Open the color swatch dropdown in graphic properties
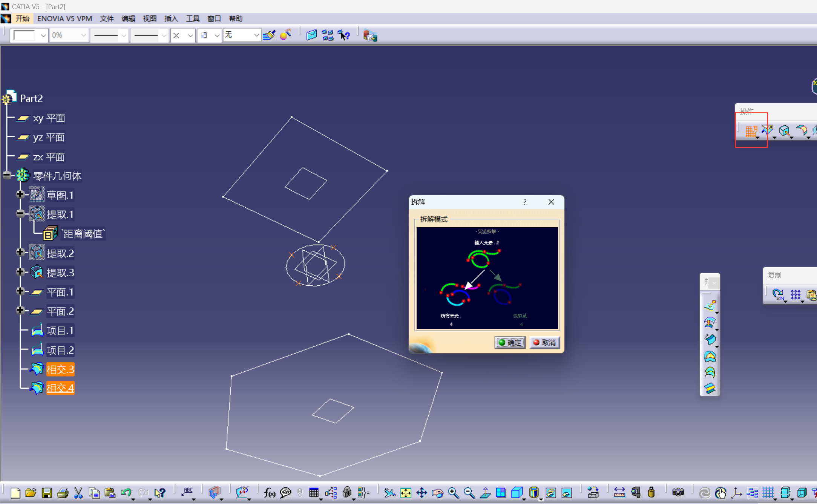The height and width of the screenshot is (504, 817). pyautogui.click(x=43, y=35)
